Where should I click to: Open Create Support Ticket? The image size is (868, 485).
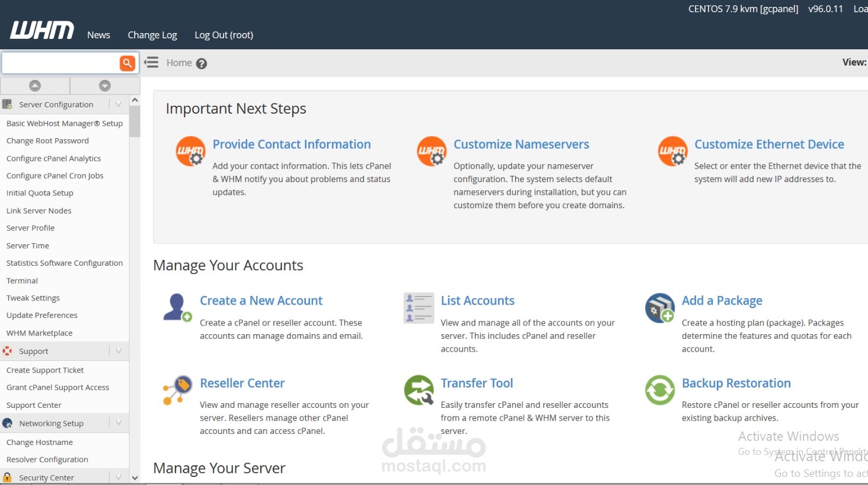coord(45,370)
